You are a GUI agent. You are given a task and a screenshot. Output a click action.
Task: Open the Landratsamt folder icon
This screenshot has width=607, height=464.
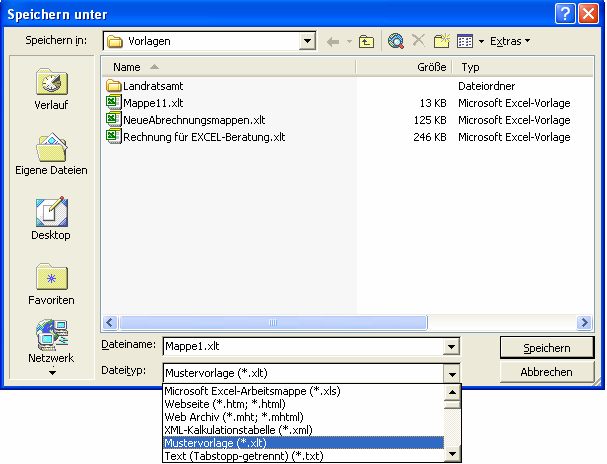(113, 86)
